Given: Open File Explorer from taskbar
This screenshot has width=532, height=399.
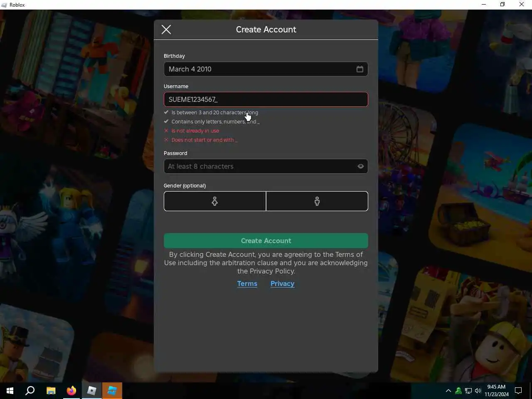Looking at the screenshot, I should coord(51,391).
